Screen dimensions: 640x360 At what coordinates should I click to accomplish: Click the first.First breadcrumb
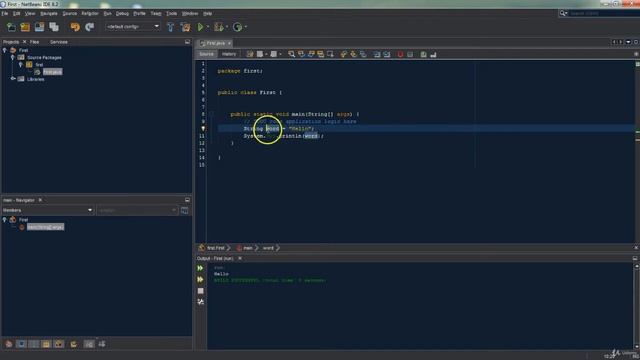(x=216, y=248)
